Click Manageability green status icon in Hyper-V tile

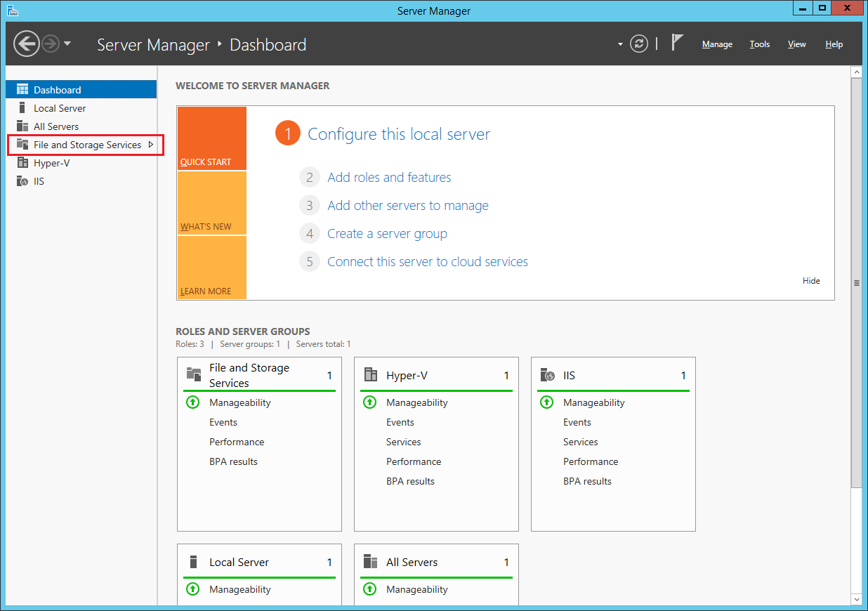tap(370, 402)
